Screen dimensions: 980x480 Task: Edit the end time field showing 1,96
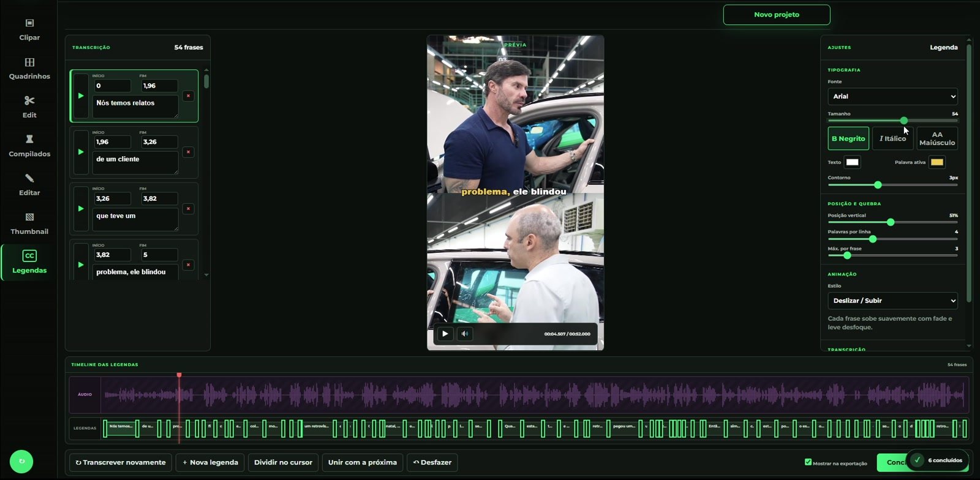pos(159,86)
